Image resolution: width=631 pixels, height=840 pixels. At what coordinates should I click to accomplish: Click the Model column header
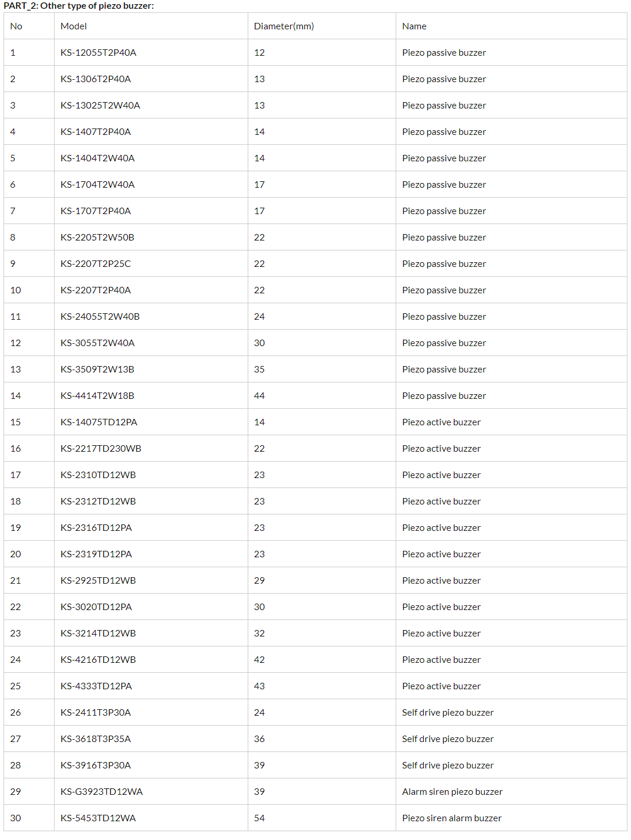(73, 26)
